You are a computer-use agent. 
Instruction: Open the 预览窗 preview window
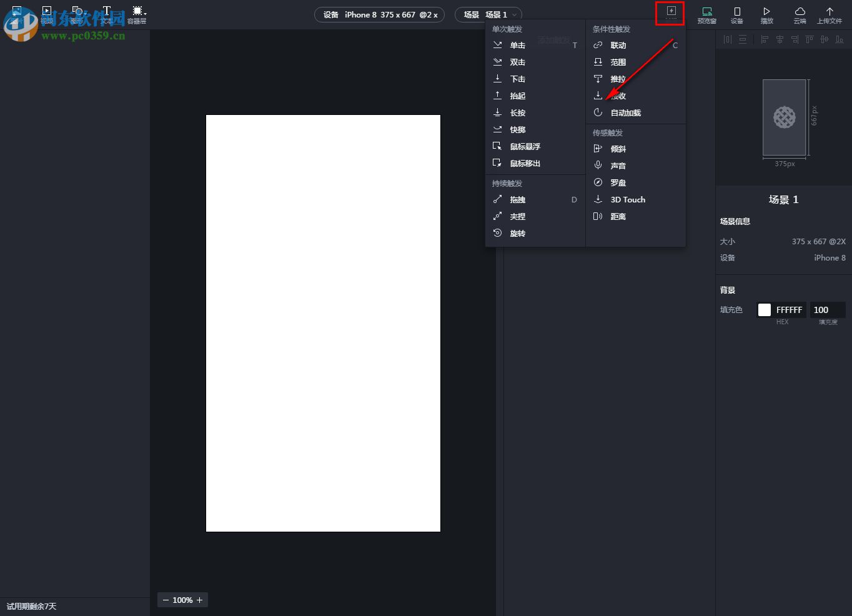[706, 11]
